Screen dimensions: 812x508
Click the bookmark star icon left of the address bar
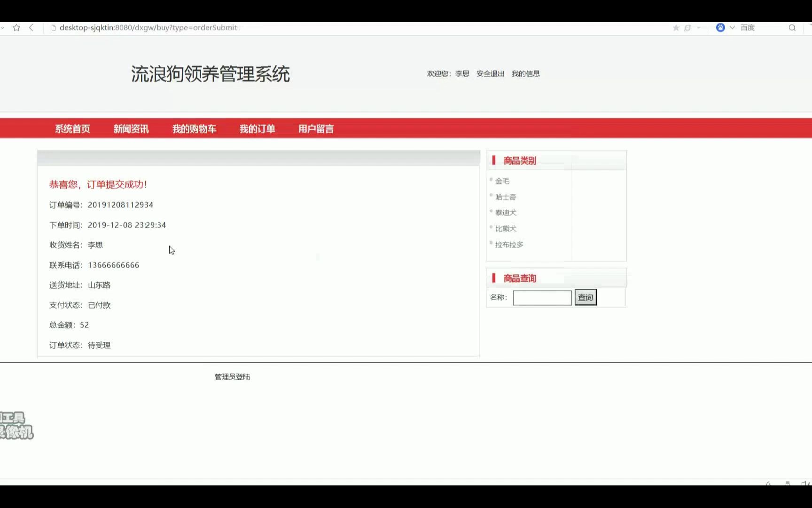(x=16, y=28)
